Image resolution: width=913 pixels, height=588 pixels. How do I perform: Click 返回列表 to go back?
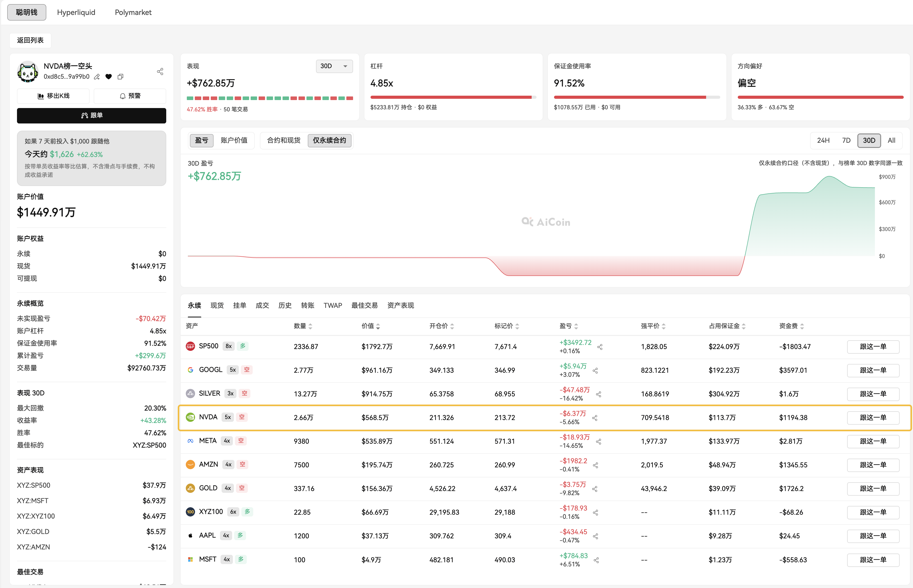point(30,40)
